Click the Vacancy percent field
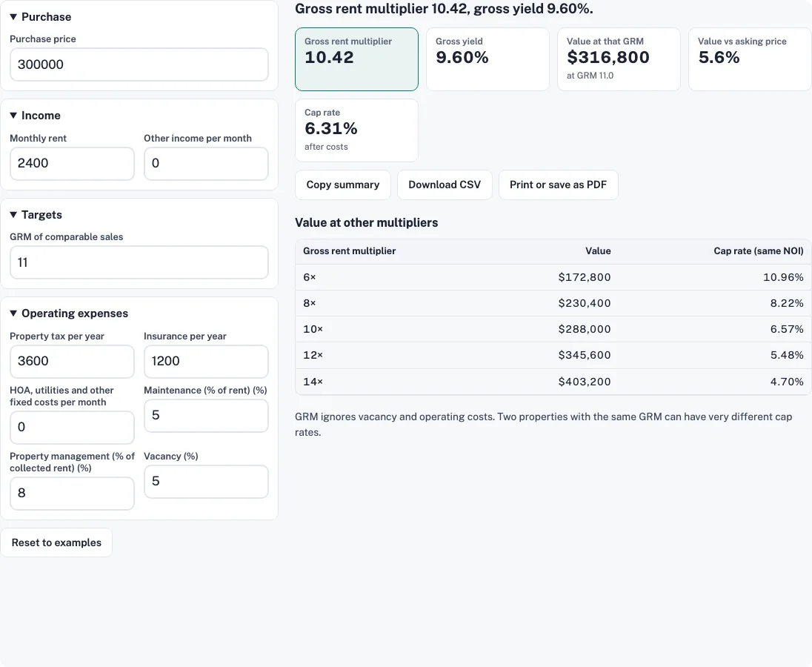 tap(206, 481)
